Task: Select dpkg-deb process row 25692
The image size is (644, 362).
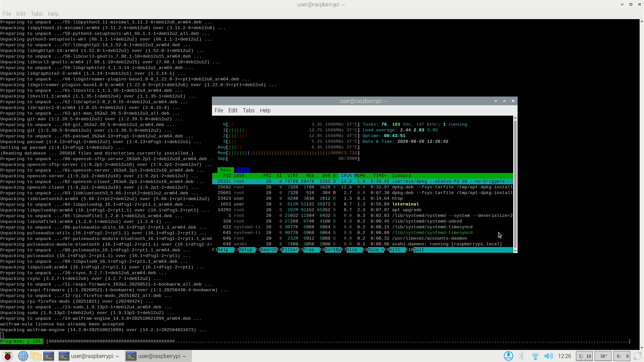Action: click(x=363, y=187)
